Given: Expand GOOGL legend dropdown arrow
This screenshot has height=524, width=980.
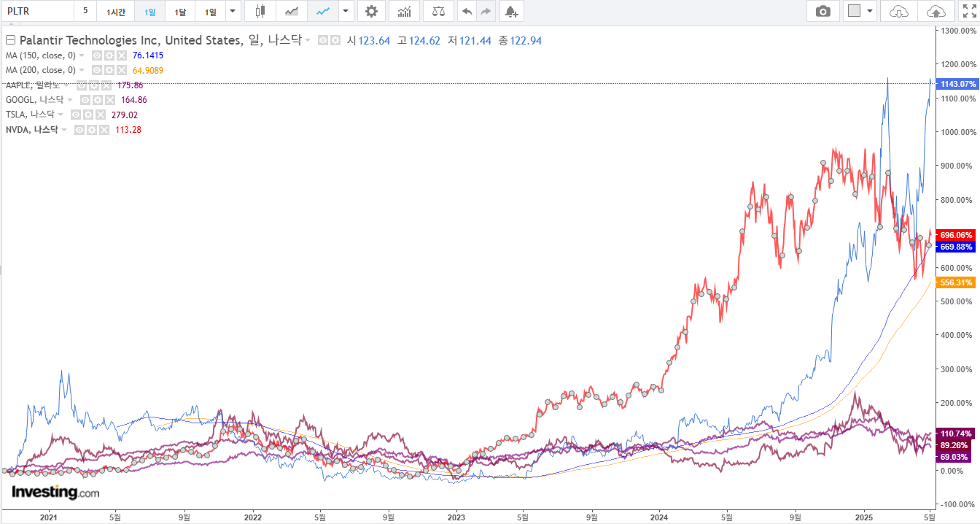Looking at the screenshot, I should [70, 100].
